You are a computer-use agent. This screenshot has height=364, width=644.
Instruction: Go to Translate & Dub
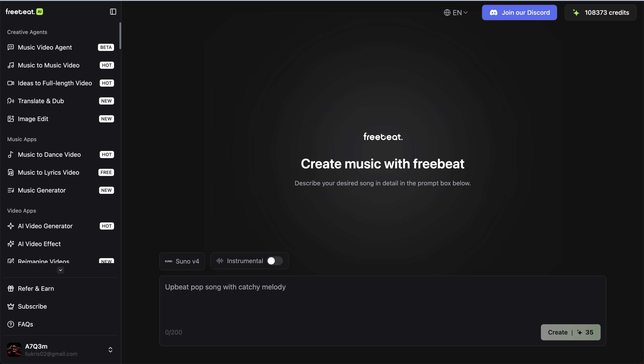[x=61, y=101]
